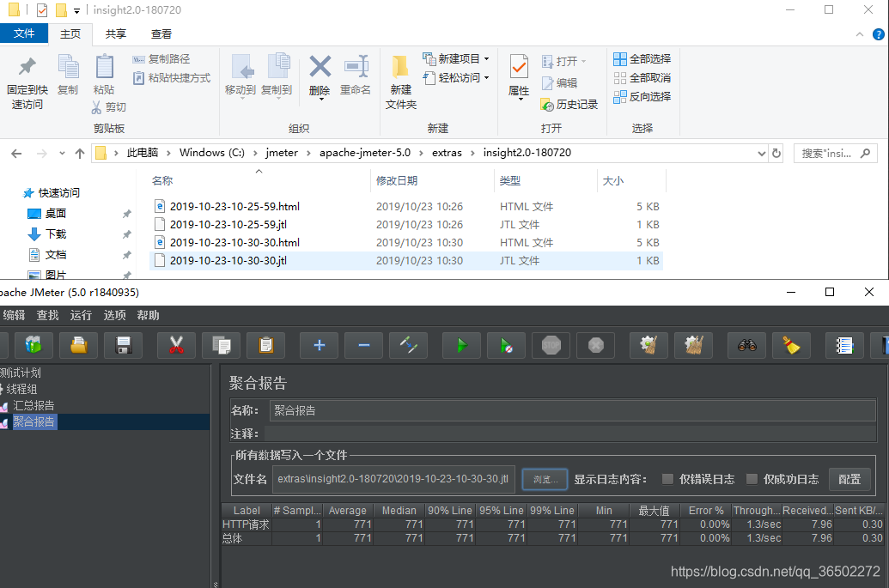Click JMeter Cut scissors icon
This screenshot has width=889, height=588.
pyautogui.click(x=176, y=345)
